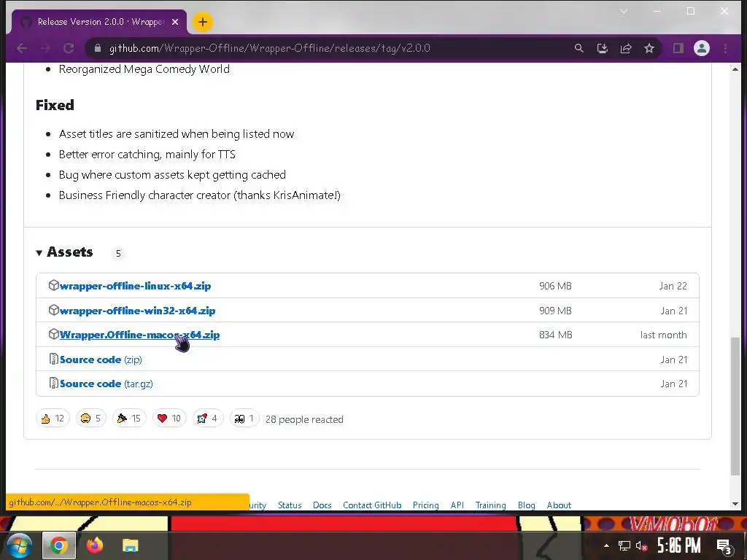This screenshot has height=560, width=747.
Task: Show hidden tray icons arrow
Action: [x=606, y=545]
